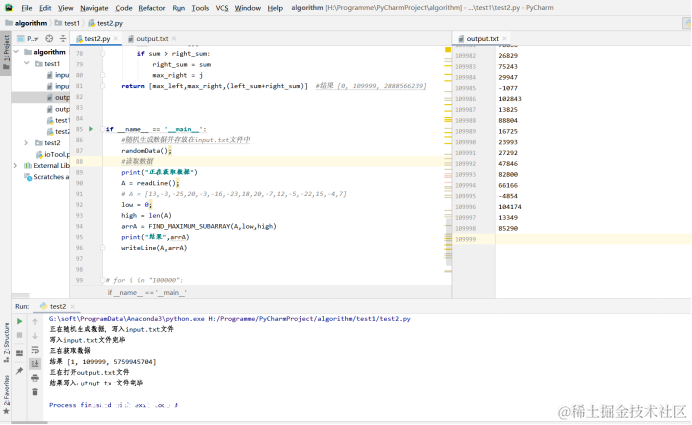Select ioTool.py file in project tree

tap(53, 154)
